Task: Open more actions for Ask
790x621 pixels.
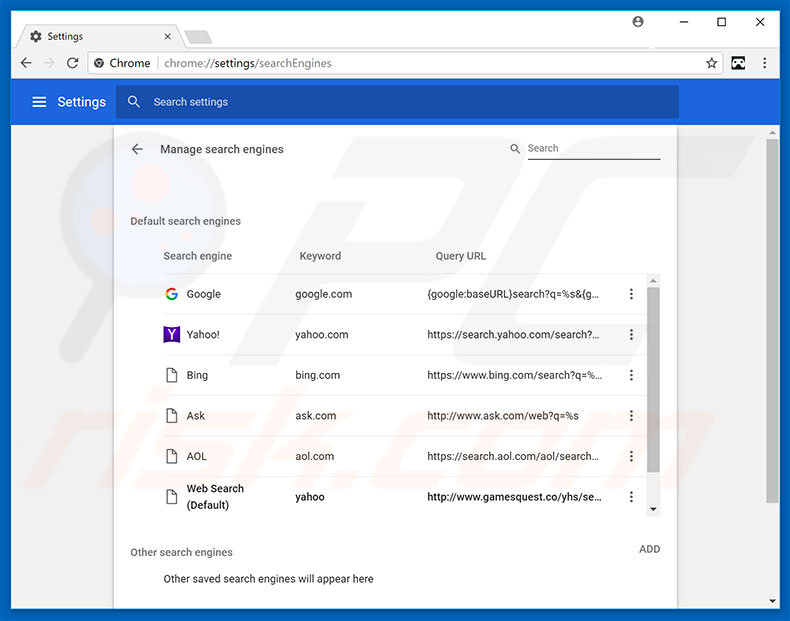Action: (x=631, y=416)
